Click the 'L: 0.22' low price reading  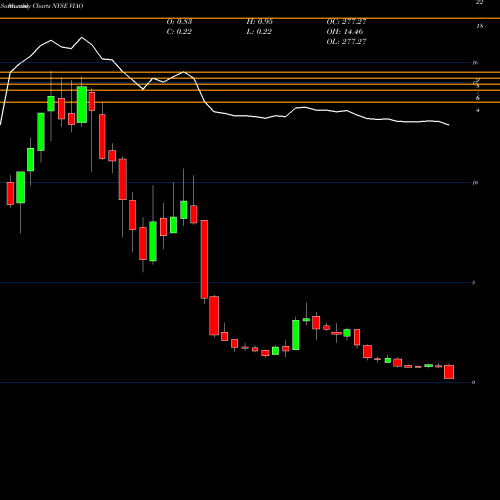[x=259, y=32]
